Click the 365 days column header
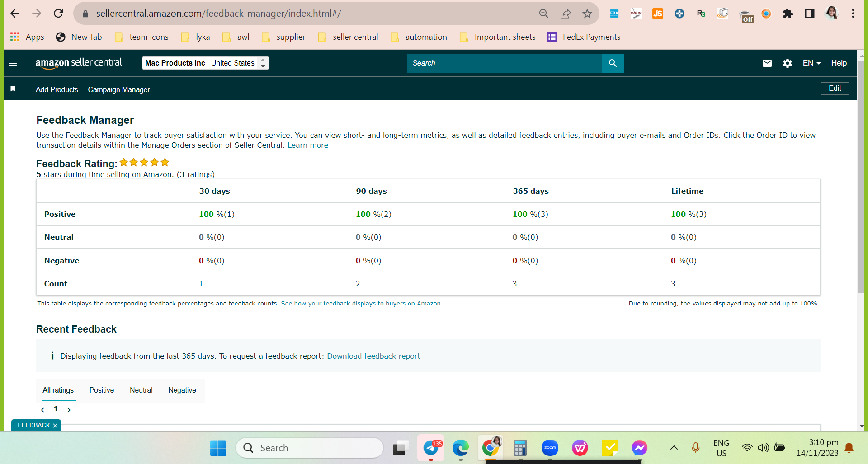The image size is (868, 464). tap(531, 191)
